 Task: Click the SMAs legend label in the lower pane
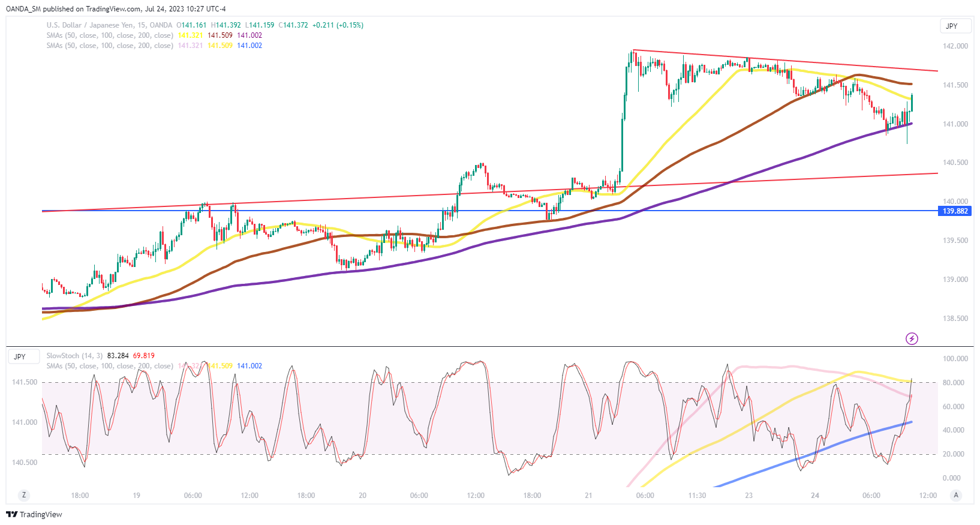click(110, 366)
